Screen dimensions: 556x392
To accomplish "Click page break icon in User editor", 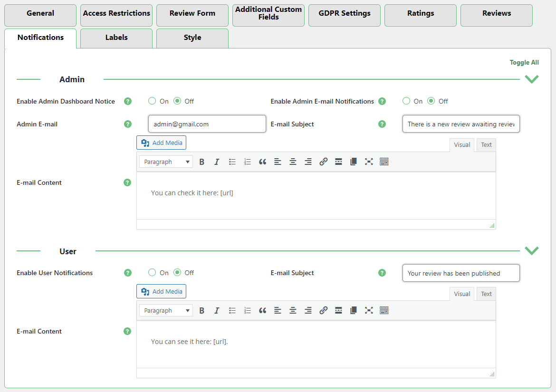I will point(354,310).
